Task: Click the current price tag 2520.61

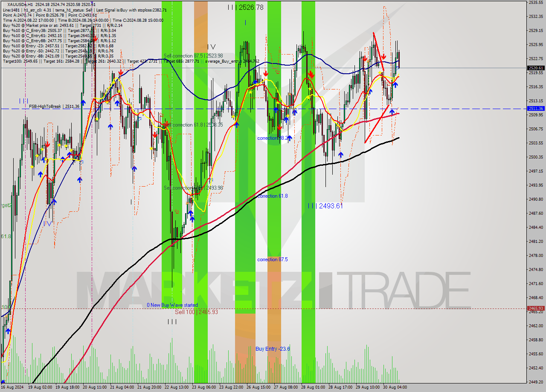Action: click(536, 68)
